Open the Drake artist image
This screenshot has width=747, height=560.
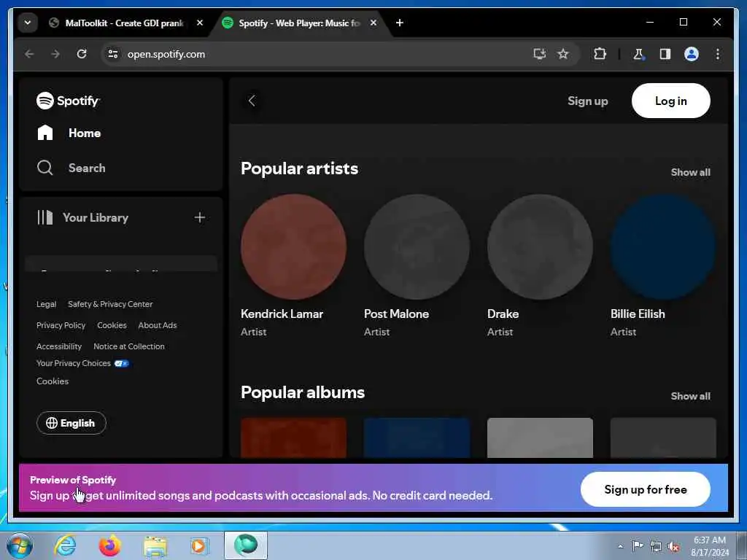tap(541, 246)
